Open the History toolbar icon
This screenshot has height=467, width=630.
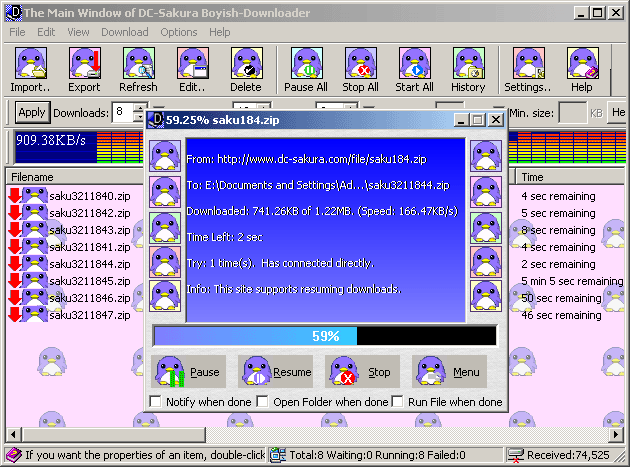point(468,63)
